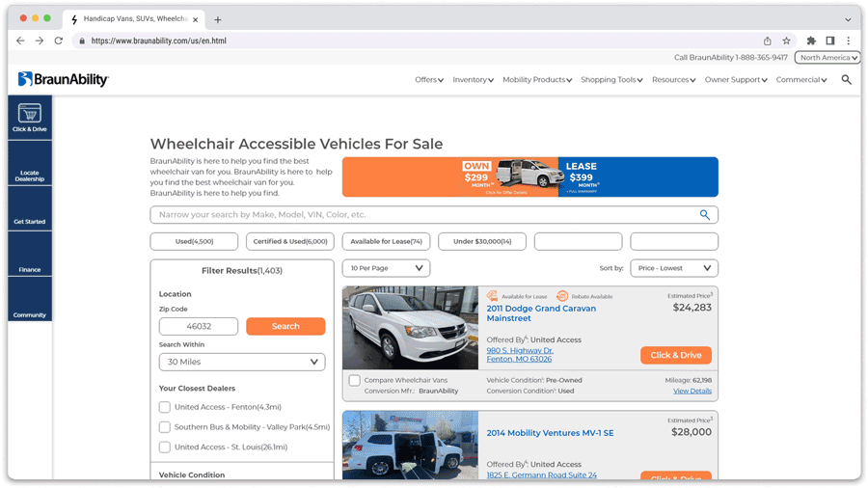Close the Handicap Vans browser tab

(196, 19)
